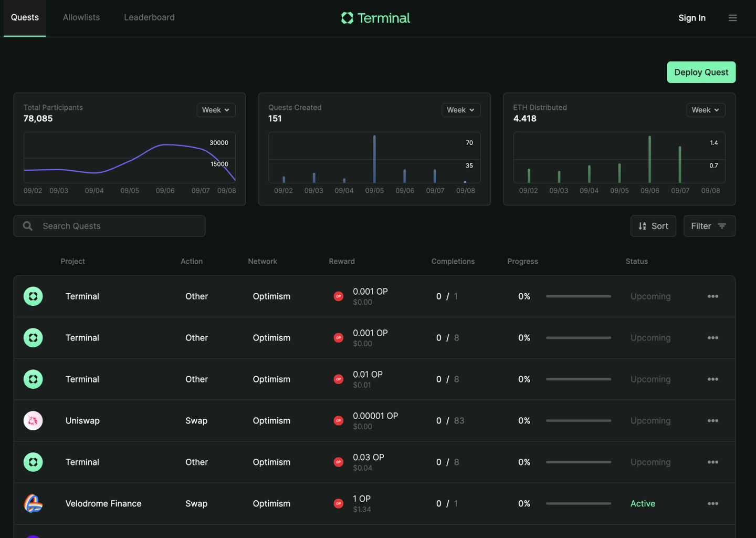Switch to the Leaderboard tab
The image size is (756, 538).
point(149,17)
